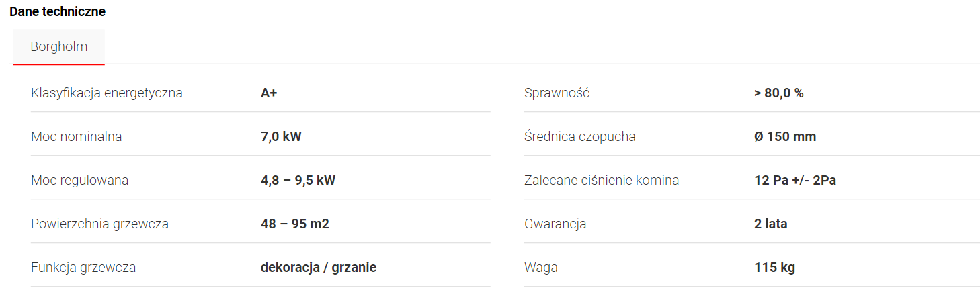Select the Borgholm tab
Screen dimensions: 980x294
click(x=58, y=47)
